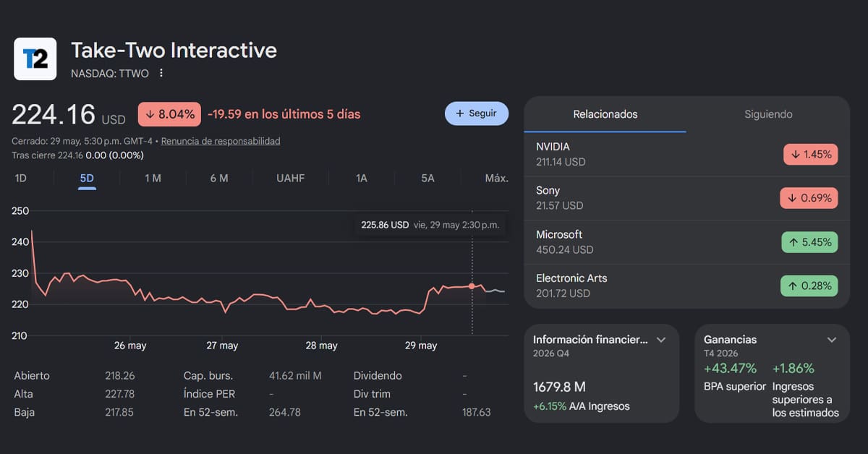The height and width of the screenshot is (454, 868).
Task: Click Electronic Arts' 0.28% up badge
Action: coord(809,286)
